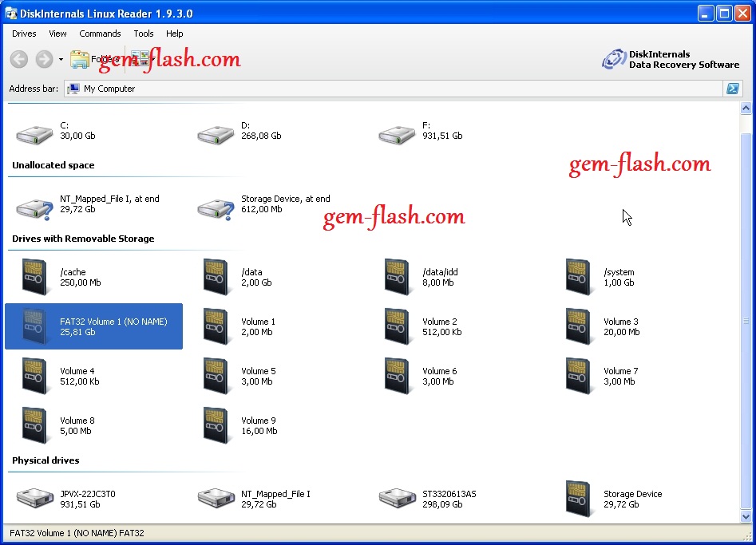
Task: Click the '250,00 Mb' size text
Action: click(80, 282)
